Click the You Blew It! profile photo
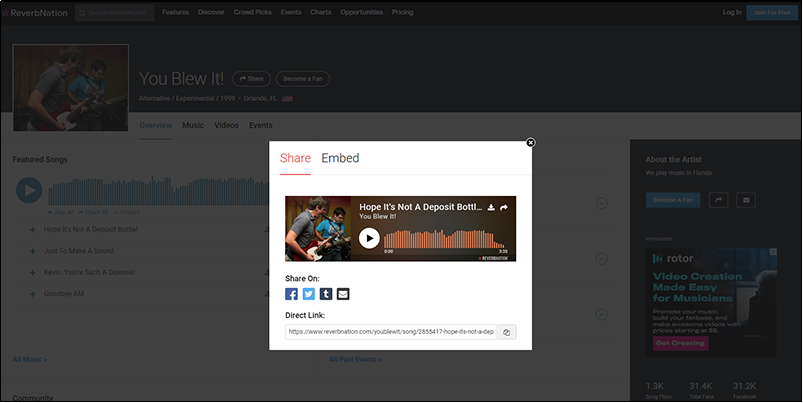Image resolution: width=803 pixels, height=403 pixels. [x=71, y=88]
